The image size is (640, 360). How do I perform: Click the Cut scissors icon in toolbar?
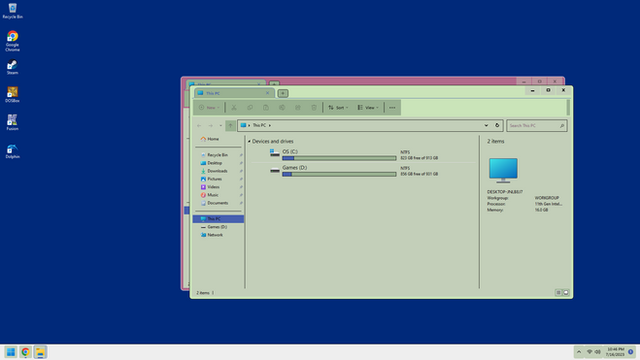[x=234, y=107]
